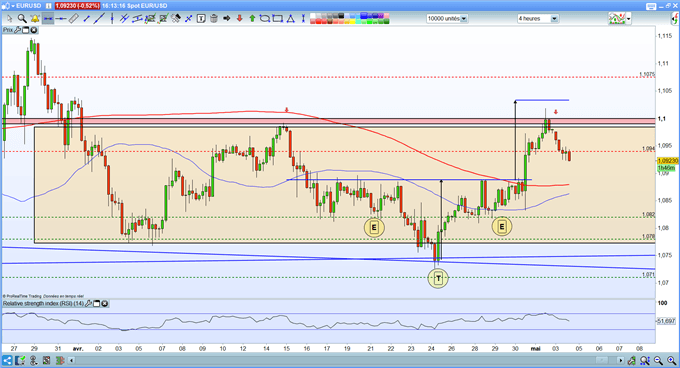The image size is (680, 368).
Task: Click the Relative strength index (RSI) label
Action: point(43,303)
